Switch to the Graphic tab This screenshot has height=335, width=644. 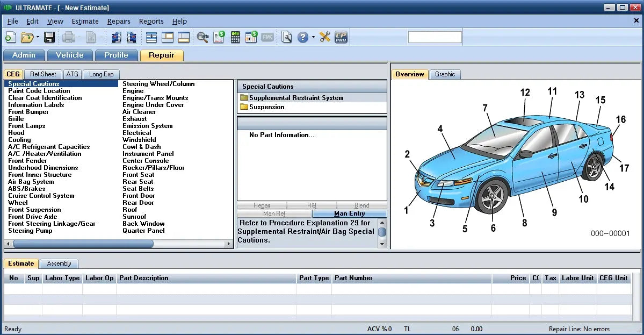click(x=445, y=74)
